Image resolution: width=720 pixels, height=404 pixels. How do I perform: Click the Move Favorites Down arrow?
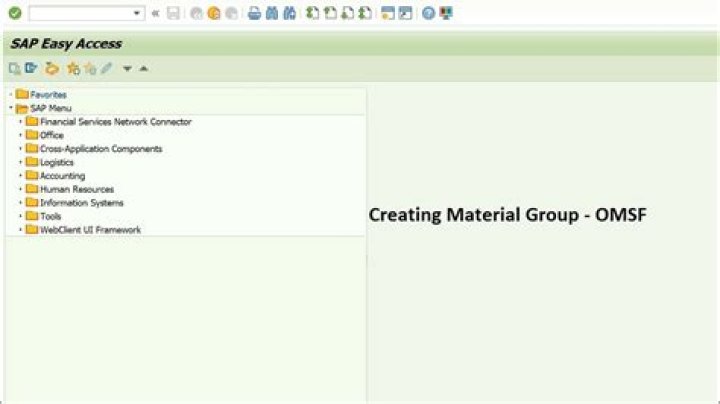click(x=127, y=69)
